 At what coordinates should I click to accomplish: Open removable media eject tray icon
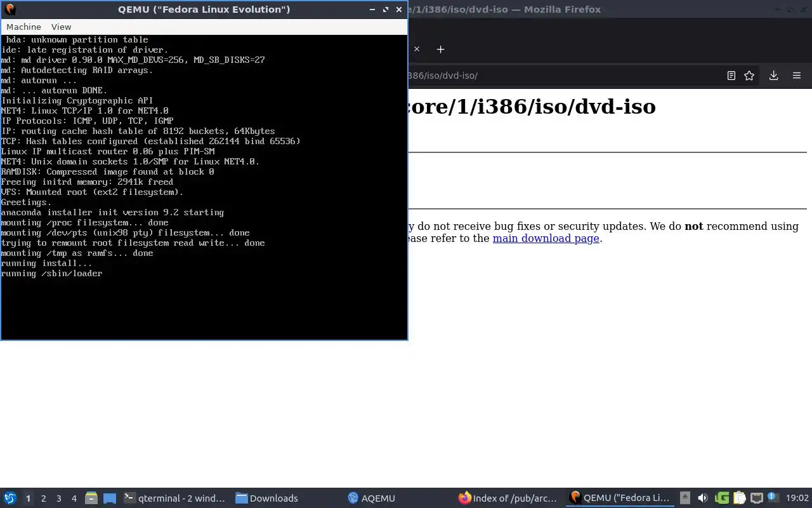(x=685, y=498)
